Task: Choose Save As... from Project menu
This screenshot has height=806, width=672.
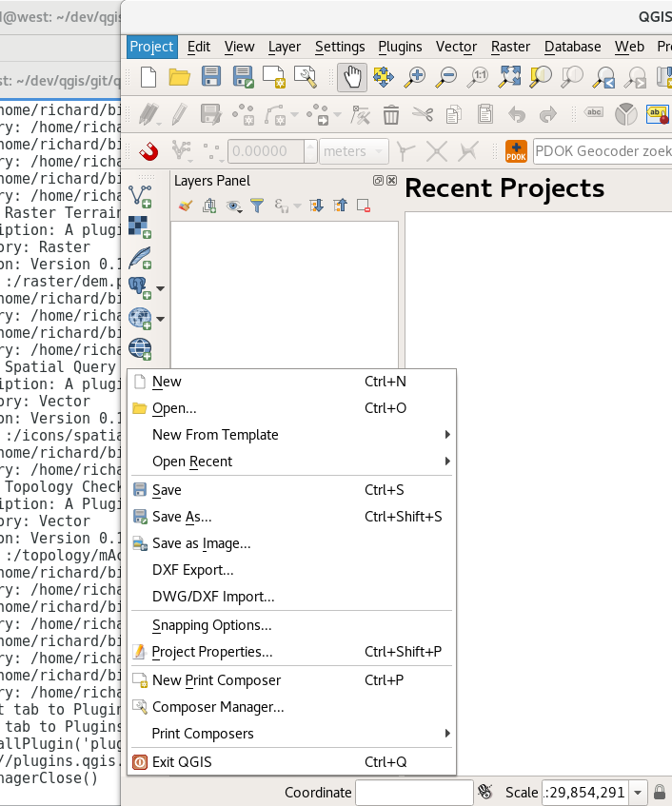Action: 182,517
